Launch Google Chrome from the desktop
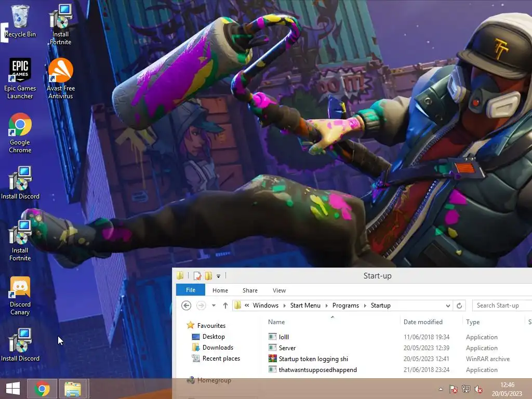Screen dimensions: 532x399 [20, 132]
